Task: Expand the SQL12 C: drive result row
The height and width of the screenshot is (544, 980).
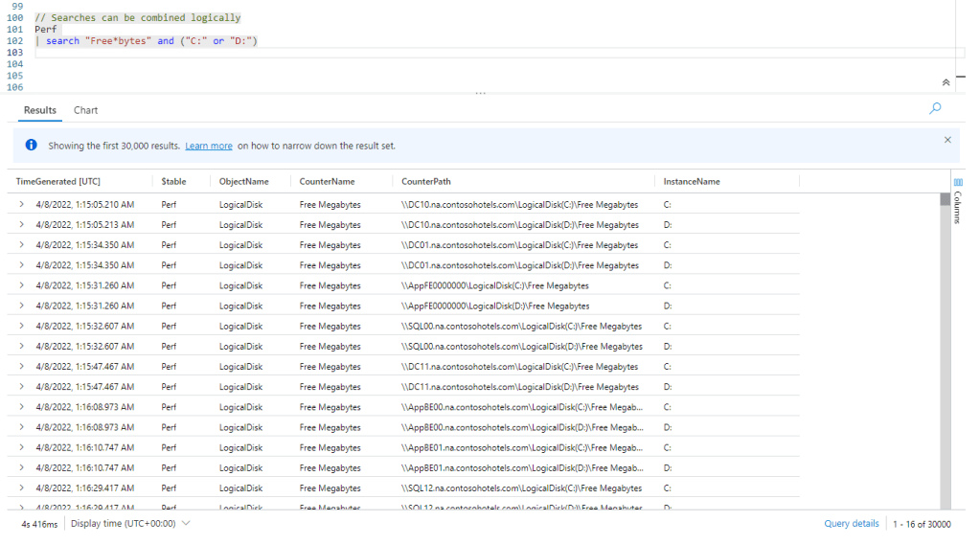Action: click(x=21, y=487)
